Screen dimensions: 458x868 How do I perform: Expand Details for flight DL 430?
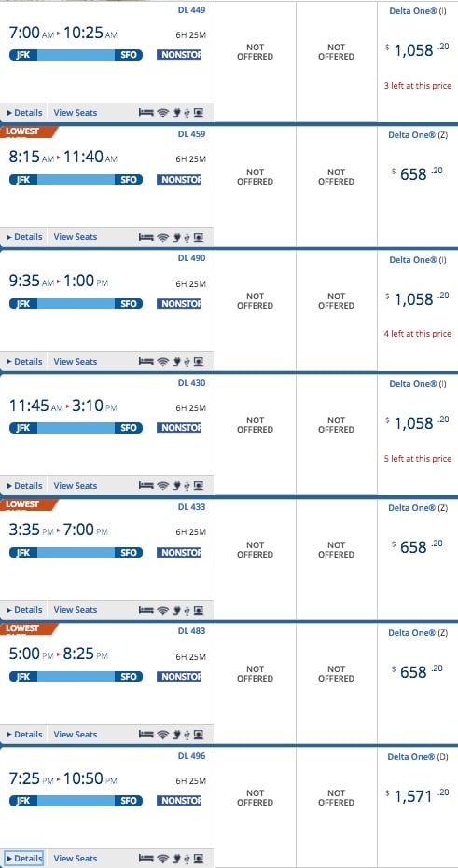pyautogui.click(x=24, y=486)
